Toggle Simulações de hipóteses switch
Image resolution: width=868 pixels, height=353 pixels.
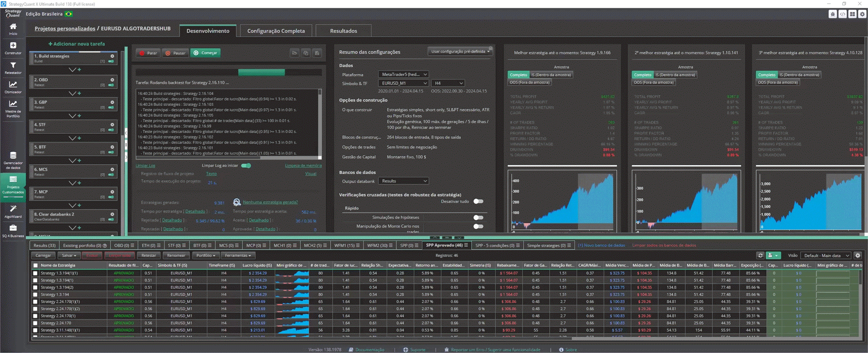(478, 218)
